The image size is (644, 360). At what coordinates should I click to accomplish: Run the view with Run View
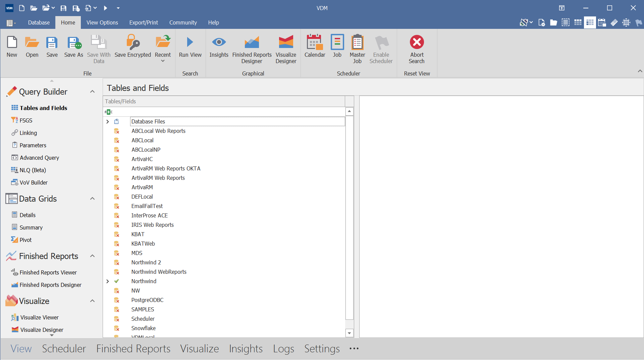(x=190, y=46)
